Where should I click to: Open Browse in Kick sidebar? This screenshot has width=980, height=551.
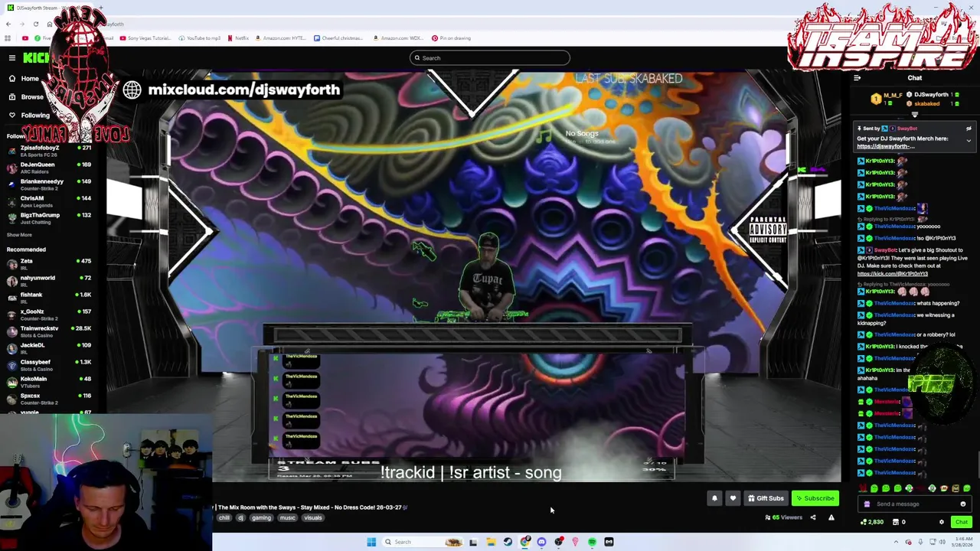click(x=25, y=96)
